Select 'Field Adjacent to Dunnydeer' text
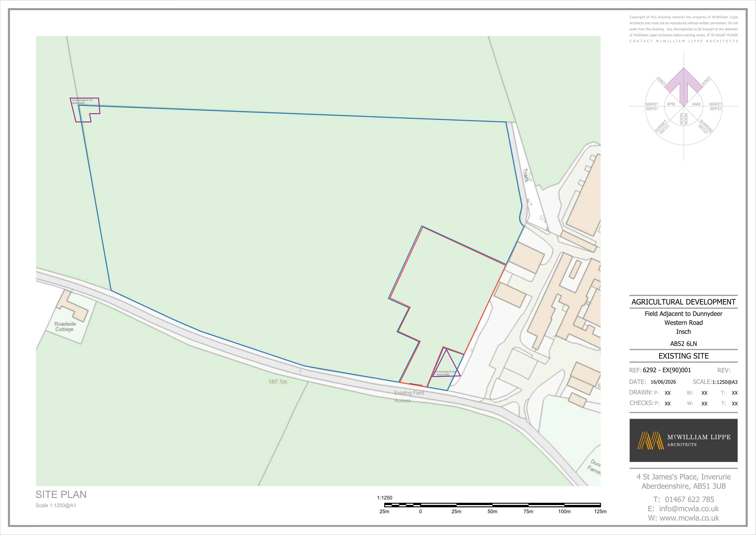 tap(684, 313)
